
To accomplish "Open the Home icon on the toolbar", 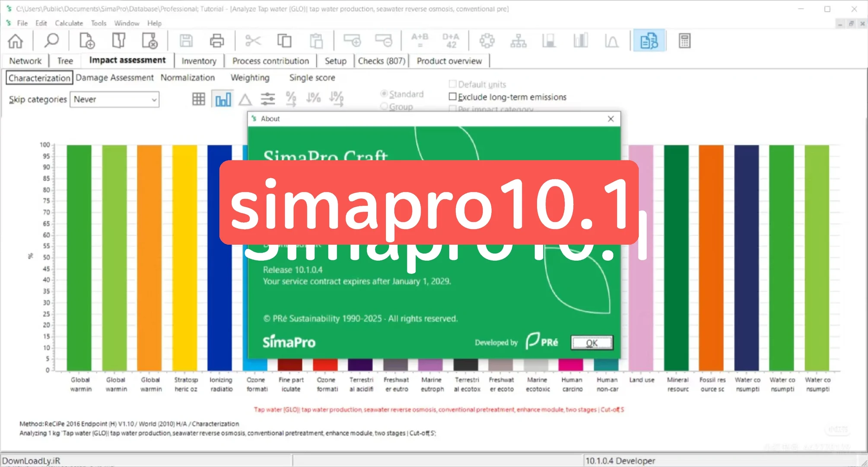I will [15, 40].
